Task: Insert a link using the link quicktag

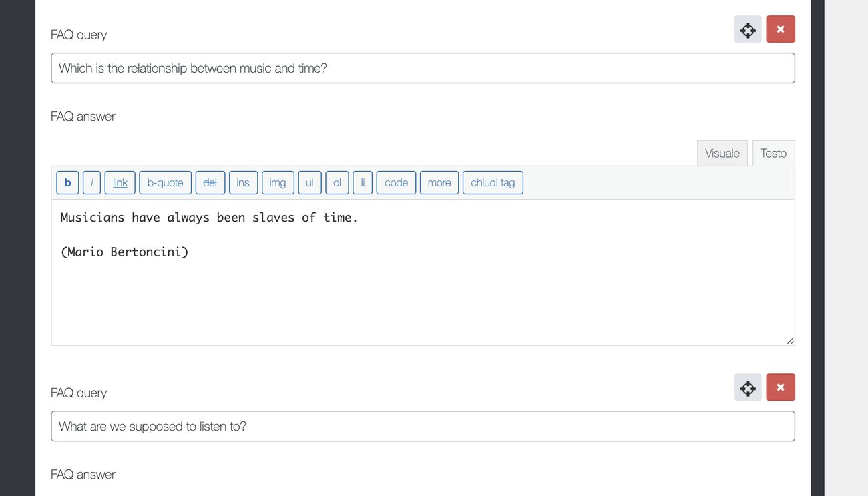Action: pos(120,183)
